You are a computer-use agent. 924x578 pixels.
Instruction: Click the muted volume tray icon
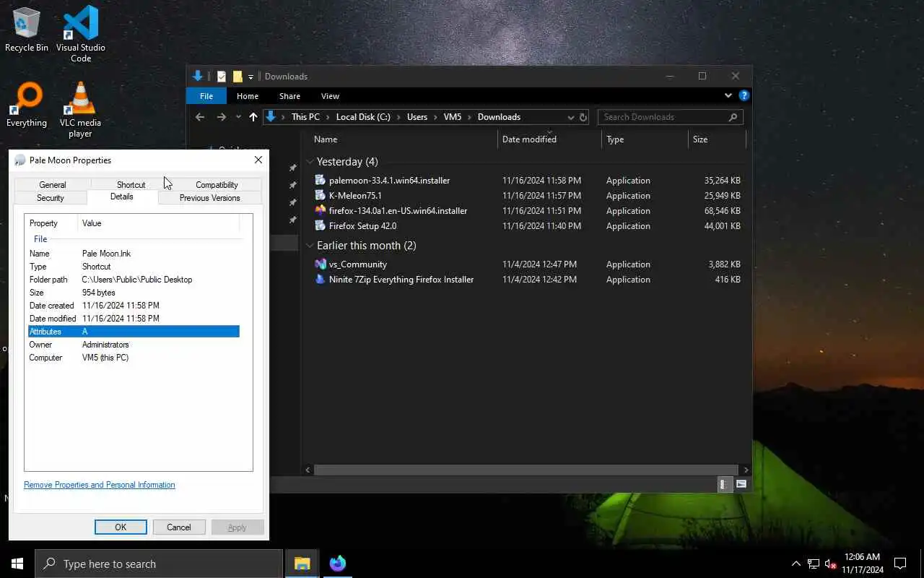(x=830, y=564)
